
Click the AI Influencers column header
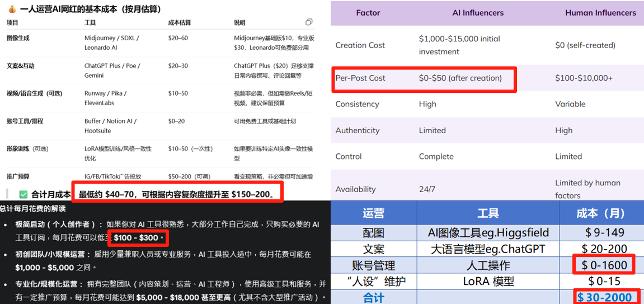[x=478, y=12]
